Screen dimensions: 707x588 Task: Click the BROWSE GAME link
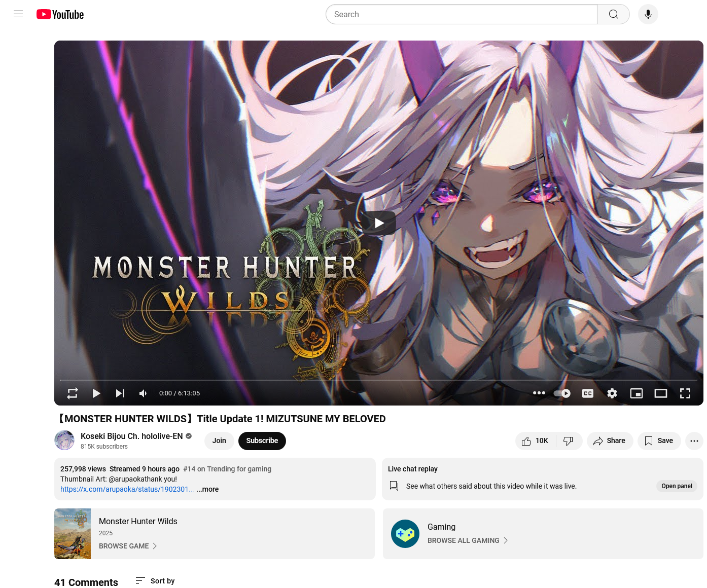point(128,546)
